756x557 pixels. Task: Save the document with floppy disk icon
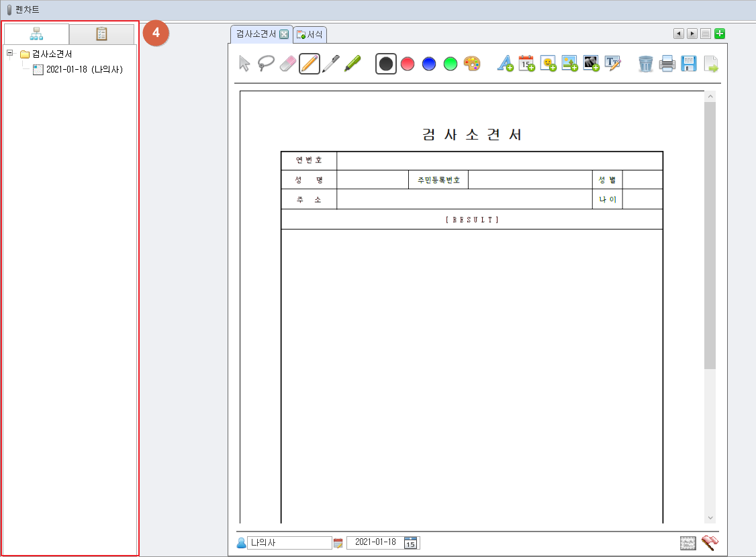click(689, 64)
